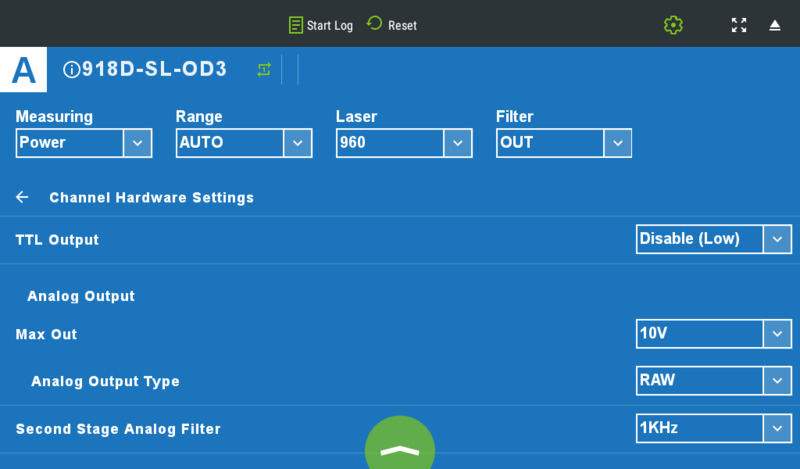Expand the Range dropdown set to AUTO
Viewport: 800px width, 469px height.
244,143
